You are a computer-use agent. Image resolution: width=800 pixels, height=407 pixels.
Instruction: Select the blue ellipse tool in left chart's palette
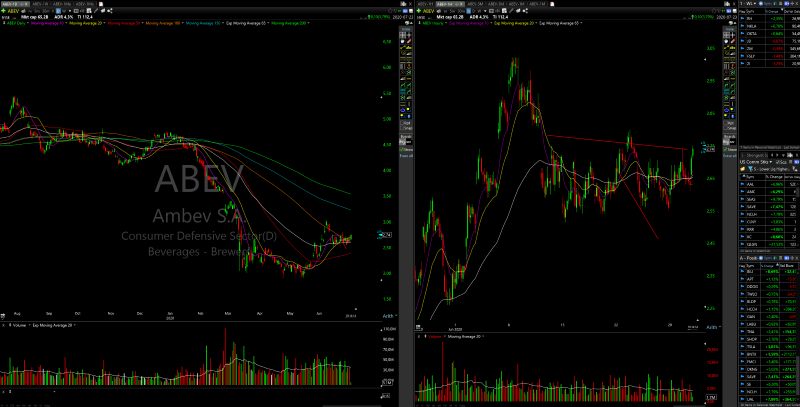(403, 109)
